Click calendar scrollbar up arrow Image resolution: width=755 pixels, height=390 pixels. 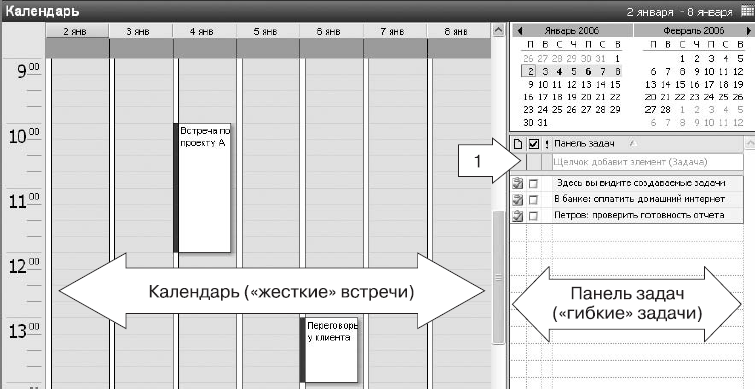[x=498, y=31]
